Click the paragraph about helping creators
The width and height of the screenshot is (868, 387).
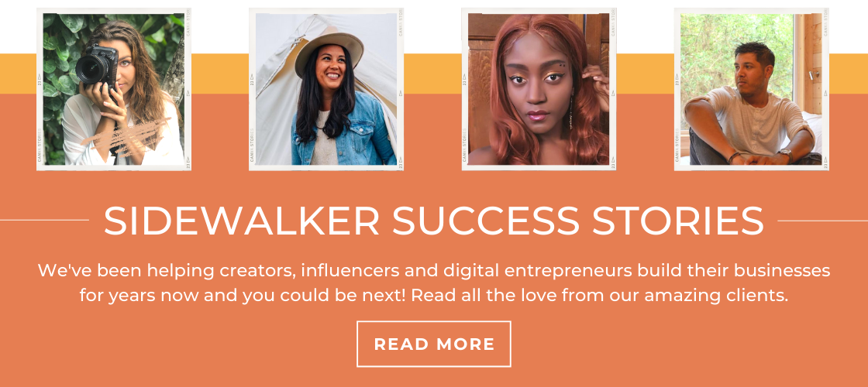[x=433, y=283]
